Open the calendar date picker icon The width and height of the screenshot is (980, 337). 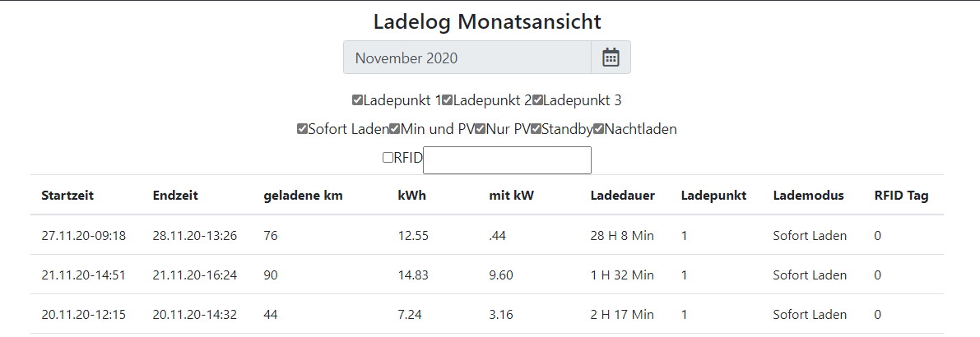pyautogui.click(x=611, y=58)
